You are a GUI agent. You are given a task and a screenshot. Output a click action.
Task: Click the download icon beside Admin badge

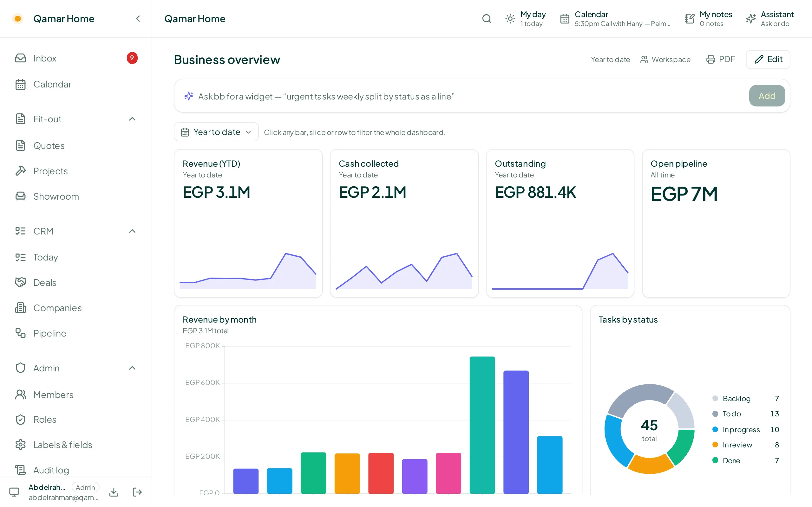pyautogui.click(x=114, y=492)
